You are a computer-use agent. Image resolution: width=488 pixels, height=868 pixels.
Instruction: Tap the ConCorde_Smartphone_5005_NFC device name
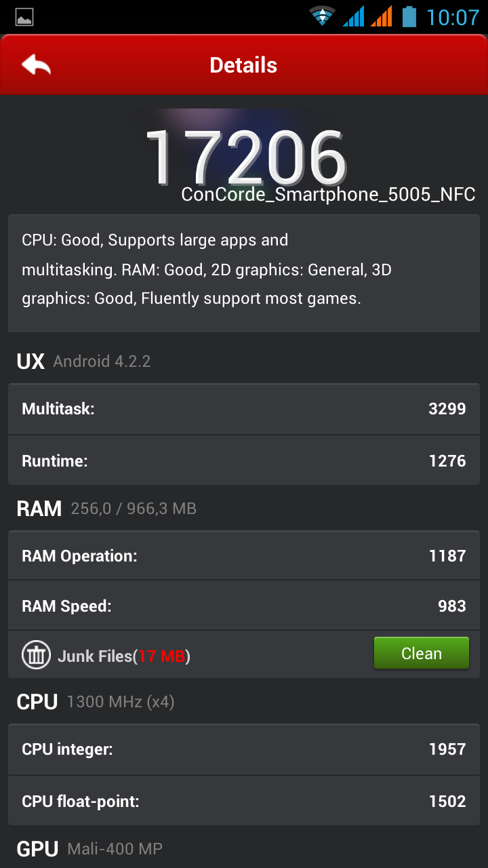pos(328,195)
